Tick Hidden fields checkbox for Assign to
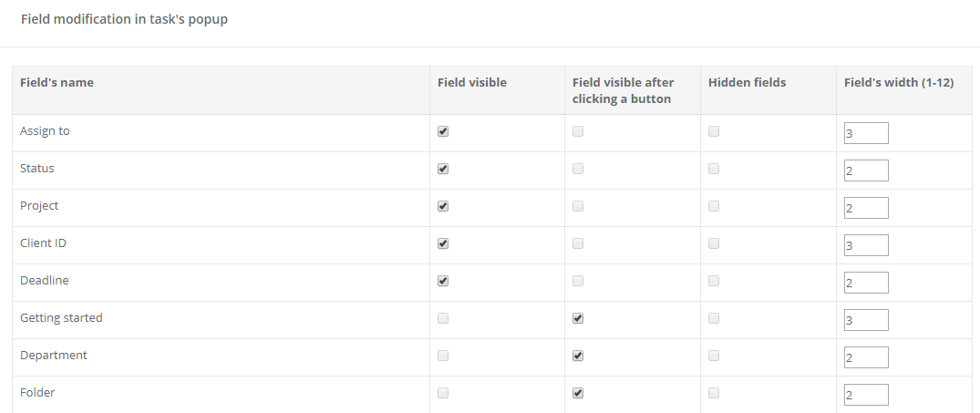 (714, 131)
